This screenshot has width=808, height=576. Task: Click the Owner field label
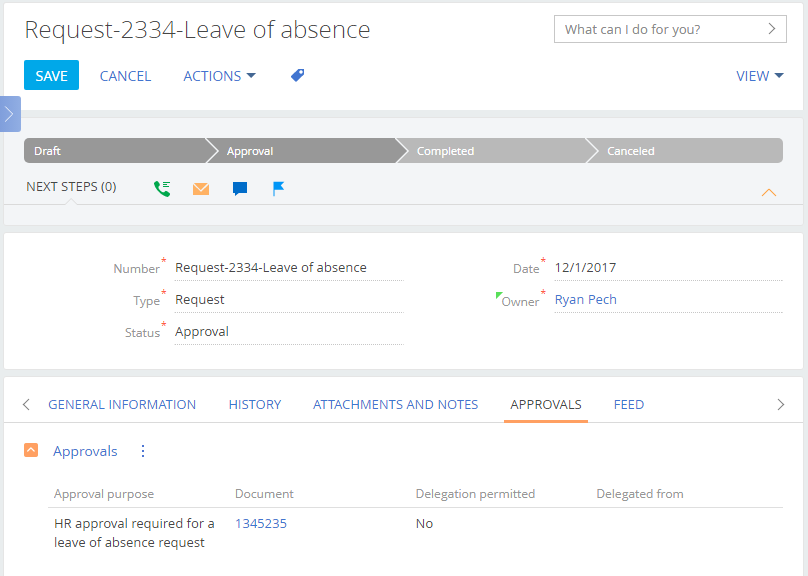[520, 301]
